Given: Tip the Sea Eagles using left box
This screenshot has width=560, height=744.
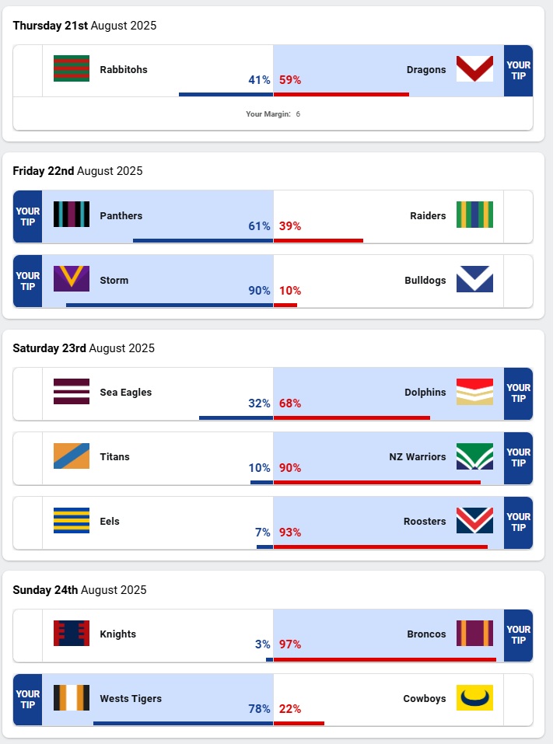Looking at the screenshot, I should tap(28, 392).
